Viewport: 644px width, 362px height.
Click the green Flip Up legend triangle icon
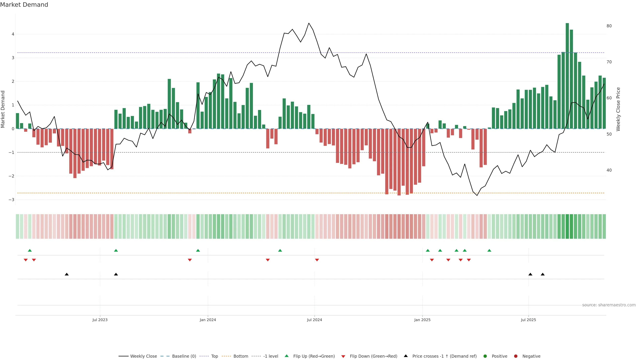pyautogui.click(x=287, y=356)
